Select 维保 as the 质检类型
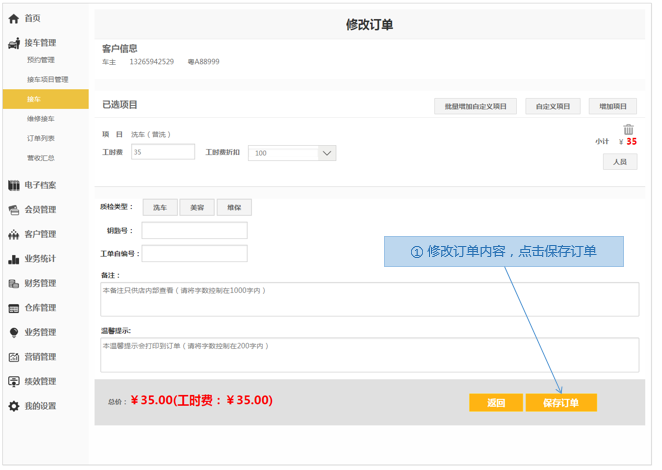The height and width of the screenshot is (470, 662). (x=234, y=207)
